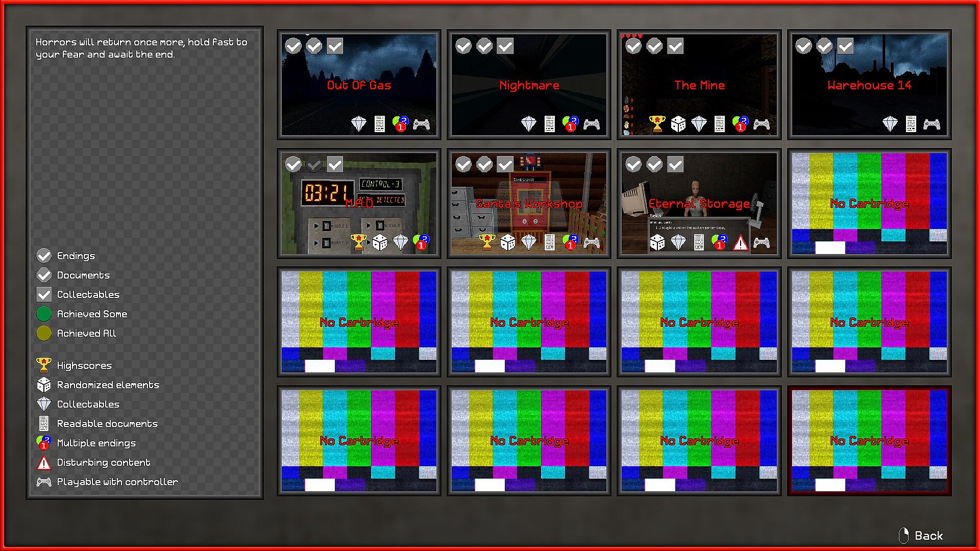Click the warning triangle on Eternal Storage
Viewport: 980px width, 551px height.
pos(740,243)
